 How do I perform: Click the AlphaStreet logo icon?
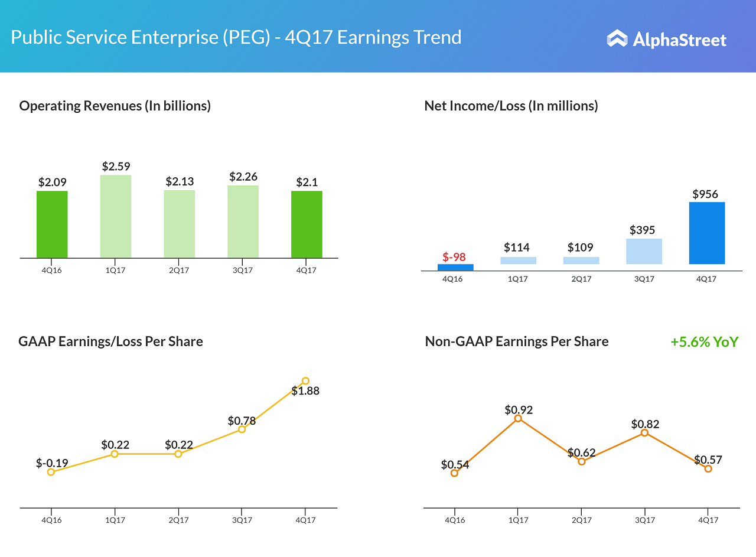[617, 39]
